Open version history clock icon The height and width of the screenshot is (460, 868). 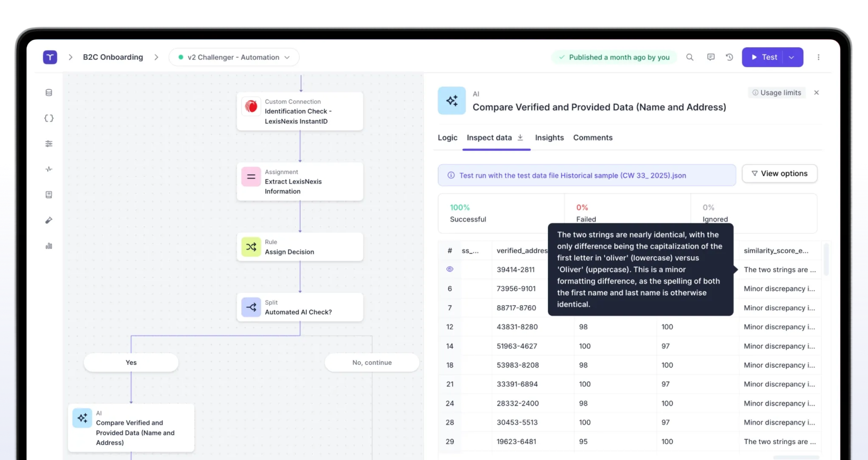(x=729, y=57)
